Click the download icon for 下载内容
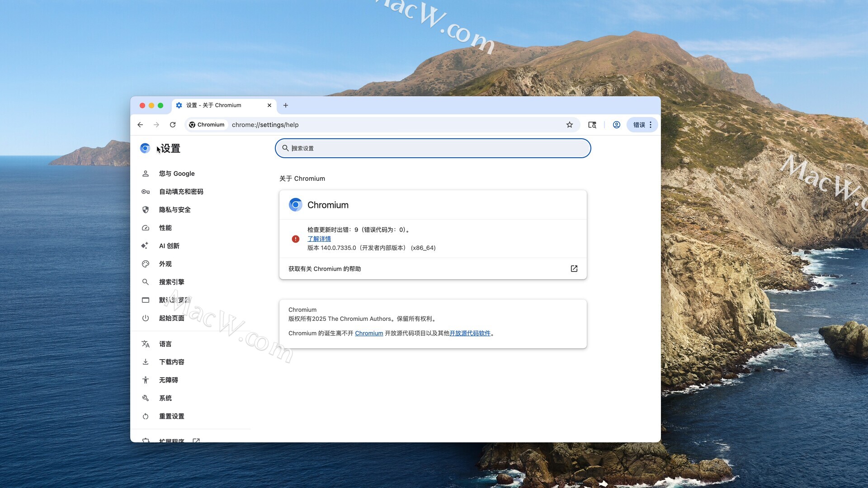Viewport: 868px width, 488px height. click(x=146, y=362)
